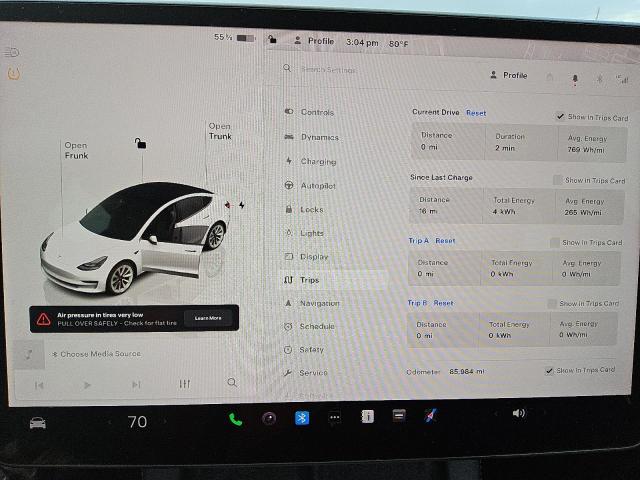
Task: Open the phone app in bottom bar
Action: tap(235, 420)
